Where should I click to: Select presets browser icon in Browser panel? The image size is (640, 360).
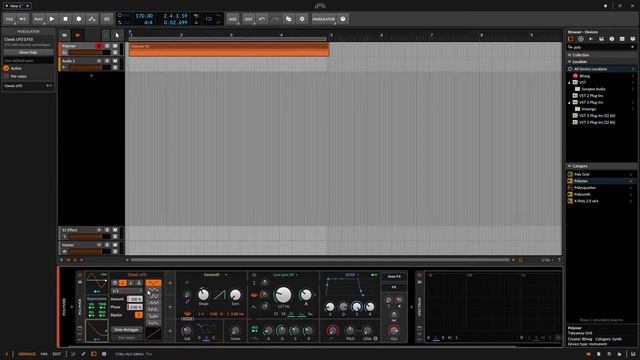point(580,39)
